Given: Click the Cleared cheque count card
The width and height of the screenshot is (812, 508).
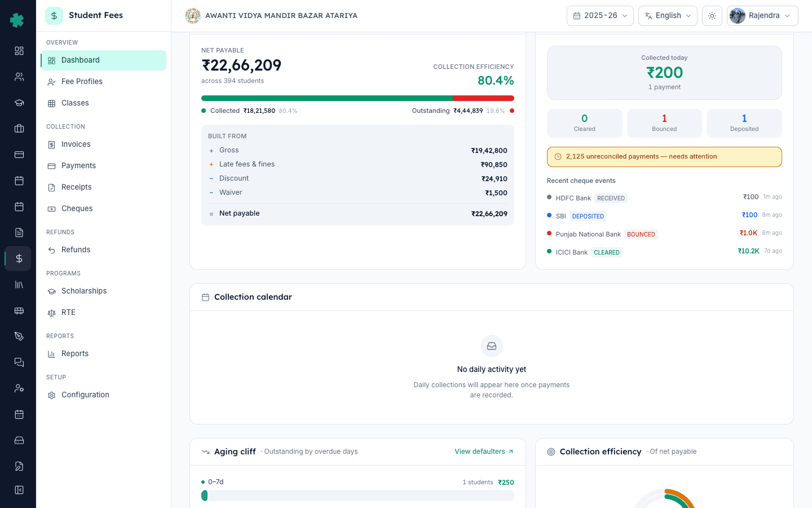Looking at the screenshot, I should click(585, 123).
